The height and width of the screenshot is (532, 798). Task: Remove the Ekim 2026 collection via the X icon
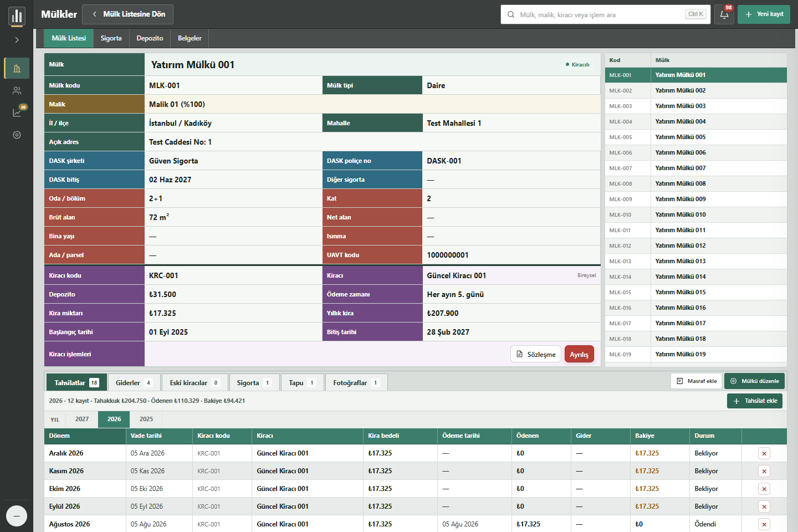click(x=764, y=489)
